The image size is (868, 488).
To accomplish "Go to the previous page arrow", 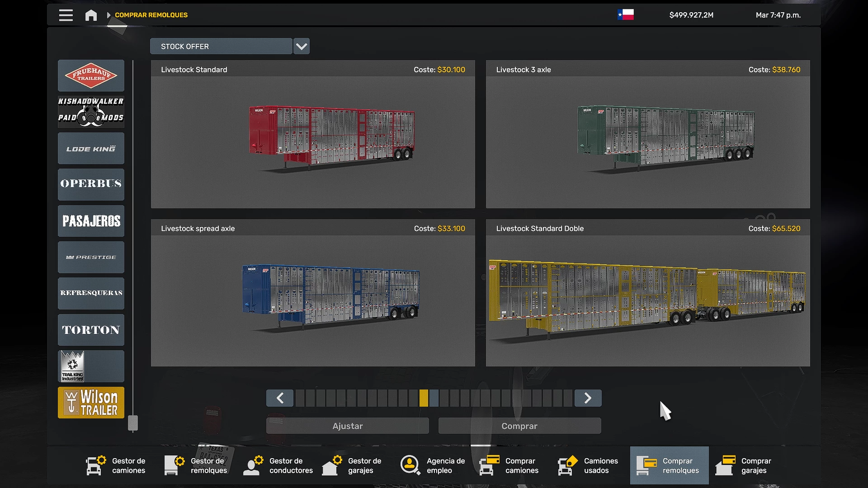I will pyautogui.click(x=280, y=398).
